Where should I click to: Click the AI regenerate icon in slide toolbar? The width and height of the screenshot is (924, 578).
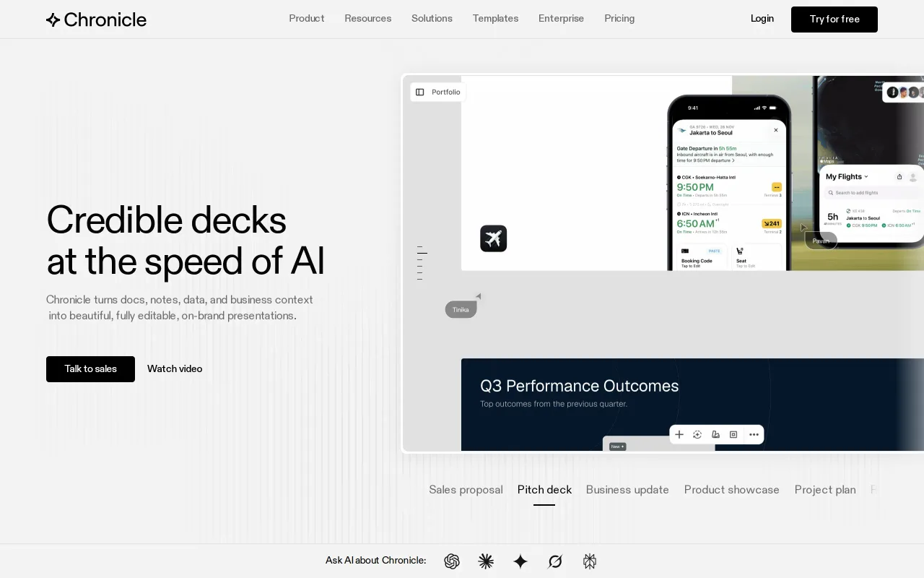coord(697,434)
